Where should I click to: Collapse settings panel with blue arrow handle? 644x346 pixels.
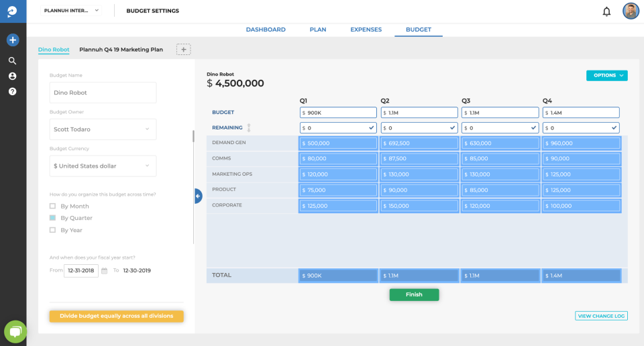(199, 196)
